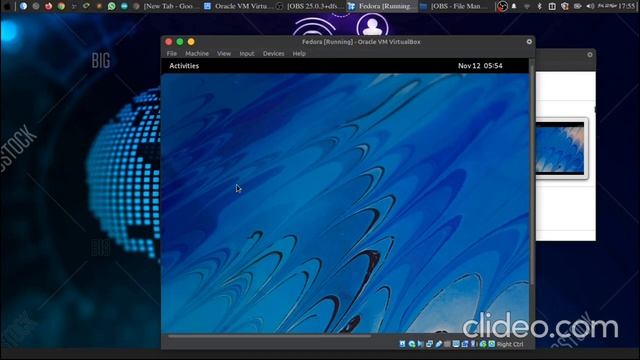Open the Machine menu
The image size is (640, 360).
[197, 53]
